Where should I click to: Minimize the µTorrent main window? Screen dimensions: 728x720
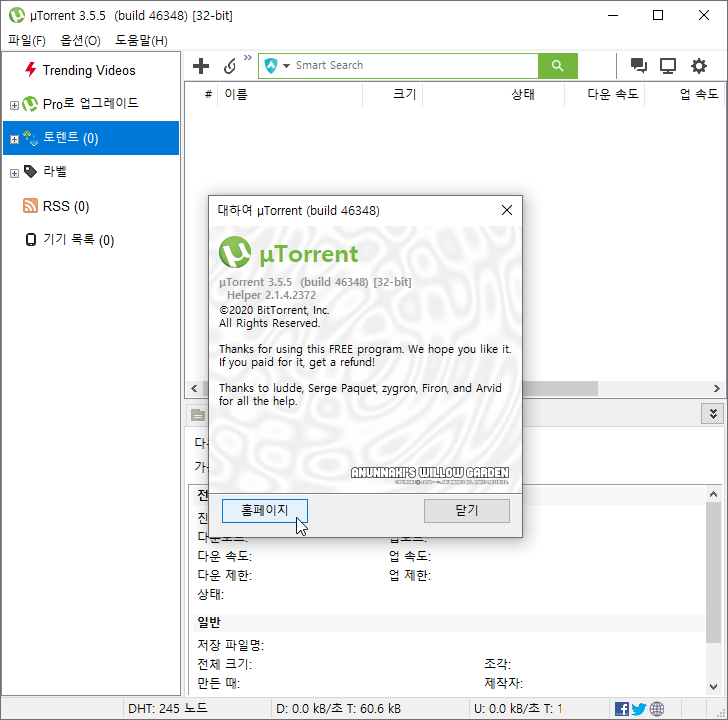pos(613,15)
